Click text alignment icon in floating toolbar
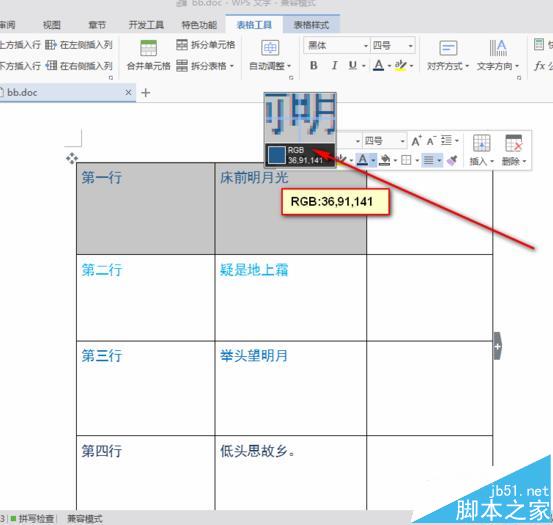Screen dimensions: 553x525 tap(429, 160)
